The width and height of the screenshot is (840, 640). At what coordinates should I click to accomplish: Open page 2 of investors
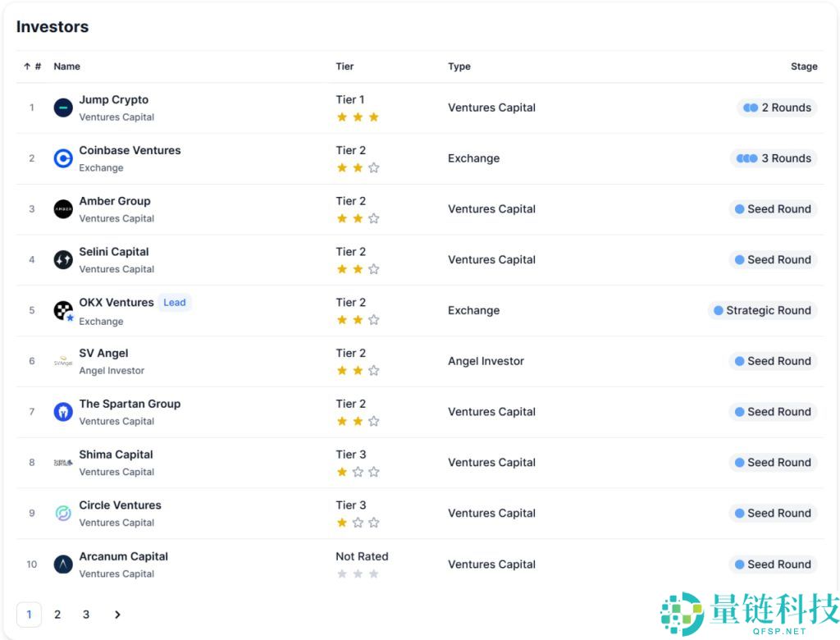[57, 615]
